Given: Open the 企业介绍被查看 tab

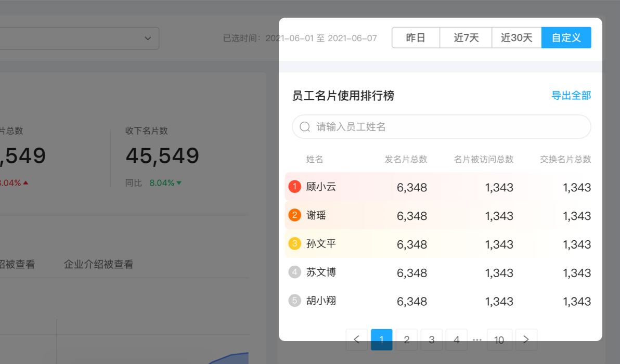Looking at the screenshot, I should point(98,264).
